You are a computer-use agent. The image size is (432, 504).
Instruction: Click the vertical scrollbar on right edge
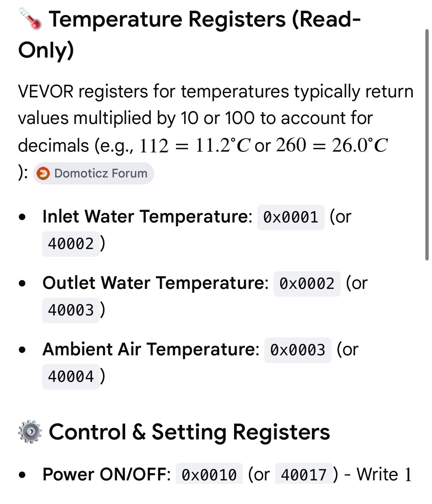(x=427, y=145)
